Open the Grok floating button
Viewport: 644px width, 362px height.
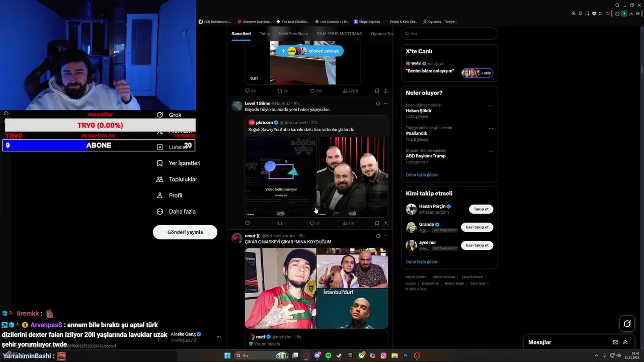click(x=627, y=324)
